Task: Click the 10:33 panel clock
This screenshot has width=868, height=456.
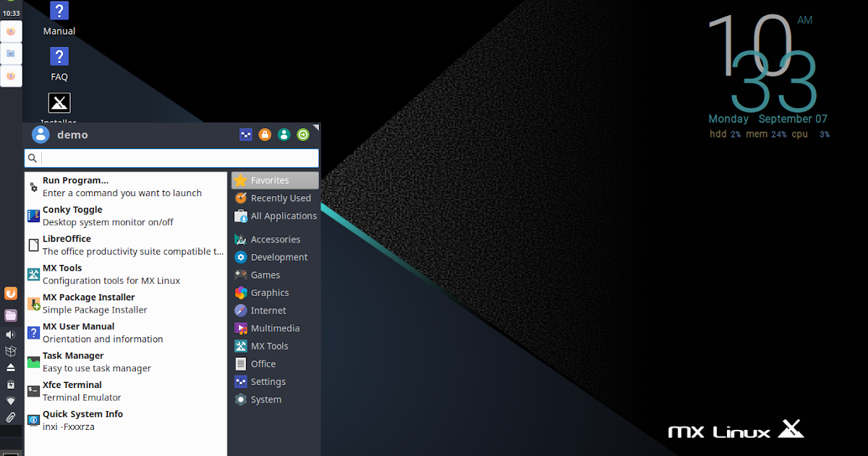Action: click(11, 13)
